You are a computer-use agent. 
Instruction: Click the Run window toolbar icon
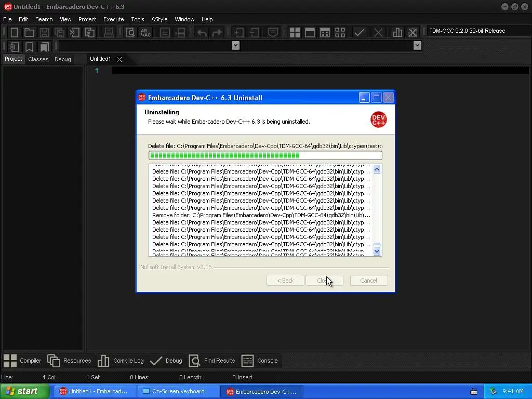(x=310, y=33)
